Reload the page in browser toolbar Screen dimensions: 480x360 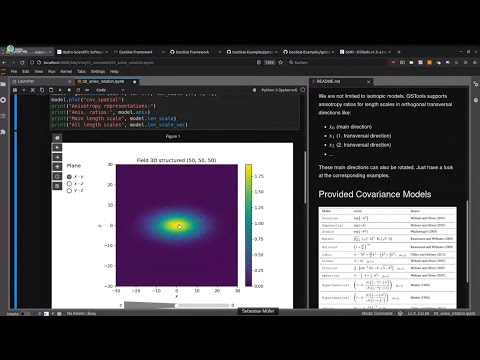(x=22, y=62)
